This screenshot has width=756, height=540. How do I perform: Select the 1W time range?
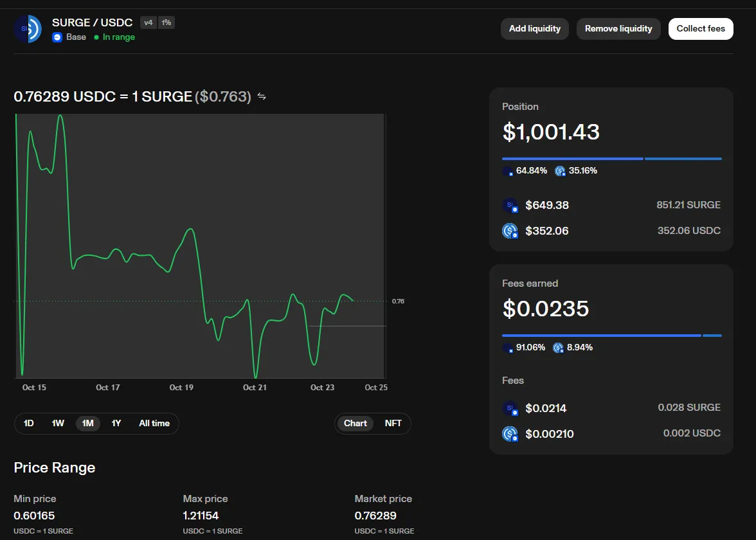(x=58, y=423)
